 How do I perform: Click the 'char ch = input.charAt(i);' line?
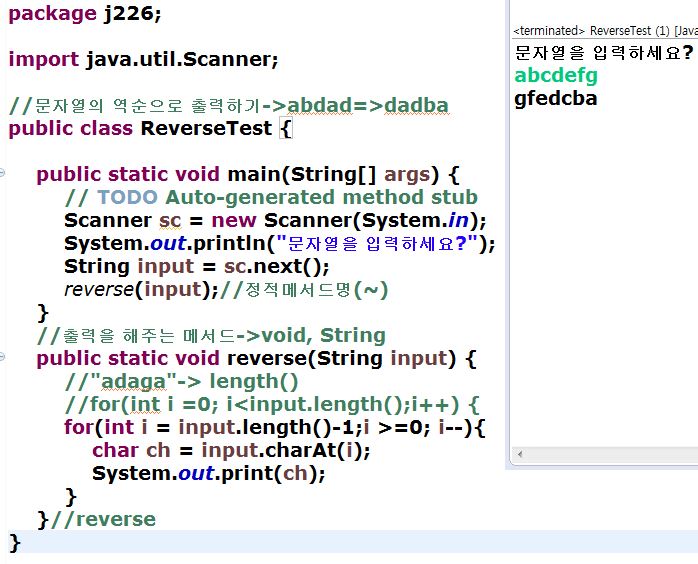tap(231, 450)
